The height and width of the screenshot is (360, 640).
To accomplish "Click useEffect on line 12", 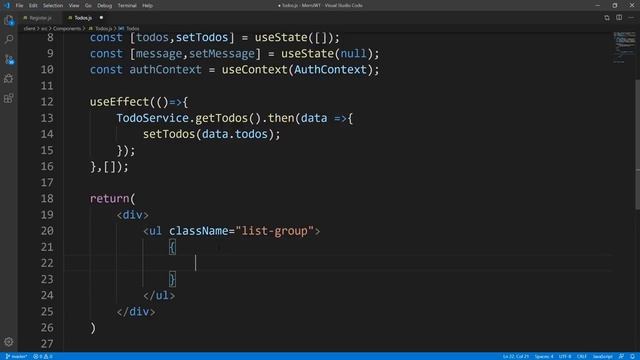I will 119,102.
